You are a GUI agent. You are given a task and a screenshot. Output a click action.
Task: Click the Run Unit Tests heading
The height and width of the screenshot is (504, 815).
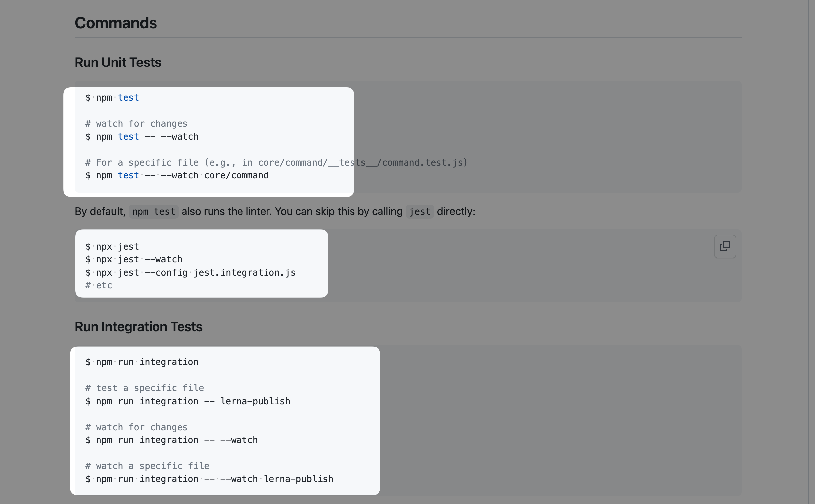[x=118, y=62]
